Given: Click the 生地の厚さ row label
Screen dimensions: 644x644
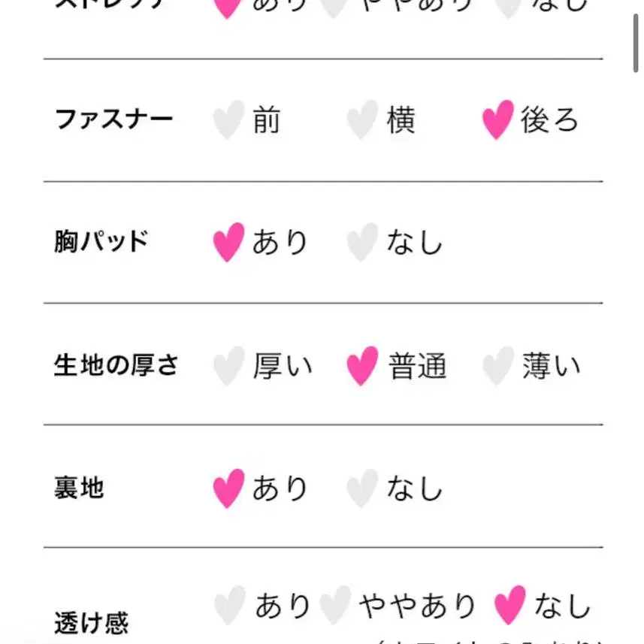Looking at the screenshot, I should pyautogui.click(x=116, y=365).
